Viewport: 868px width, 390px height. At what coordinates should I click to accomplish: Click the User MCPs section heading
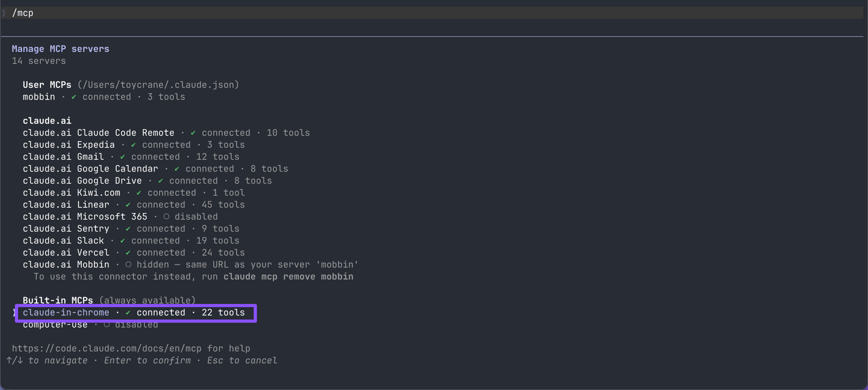click(x=47, y=85)
